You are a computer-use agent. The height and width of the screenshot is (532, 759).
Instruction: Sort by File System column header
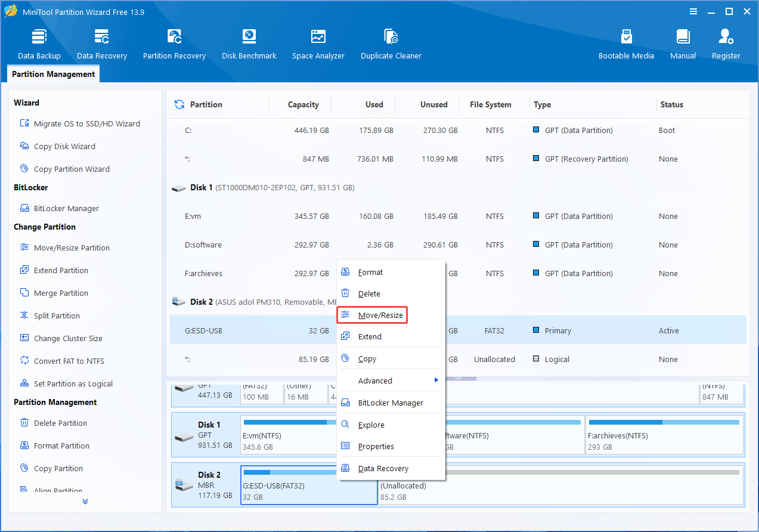(x=490, y=105)
